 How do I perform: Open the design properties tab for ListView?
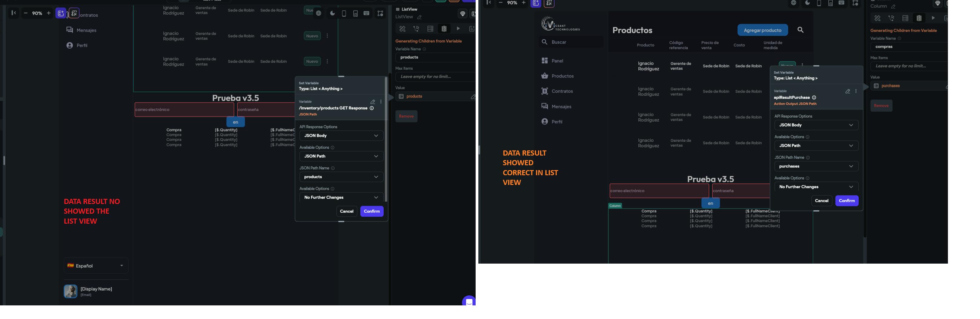(x=402, y=29)
